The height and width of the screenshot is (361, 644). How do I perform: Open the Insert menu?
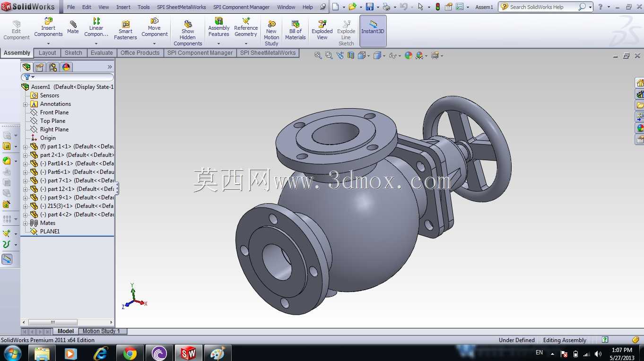123,7
